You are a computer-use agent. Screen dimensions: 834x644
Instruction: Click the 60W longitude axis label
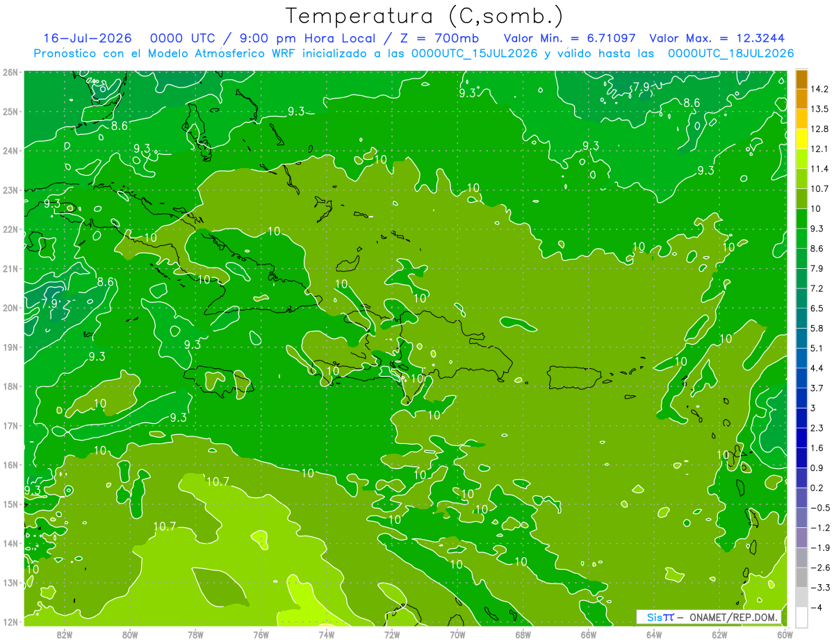coord(785,634)
